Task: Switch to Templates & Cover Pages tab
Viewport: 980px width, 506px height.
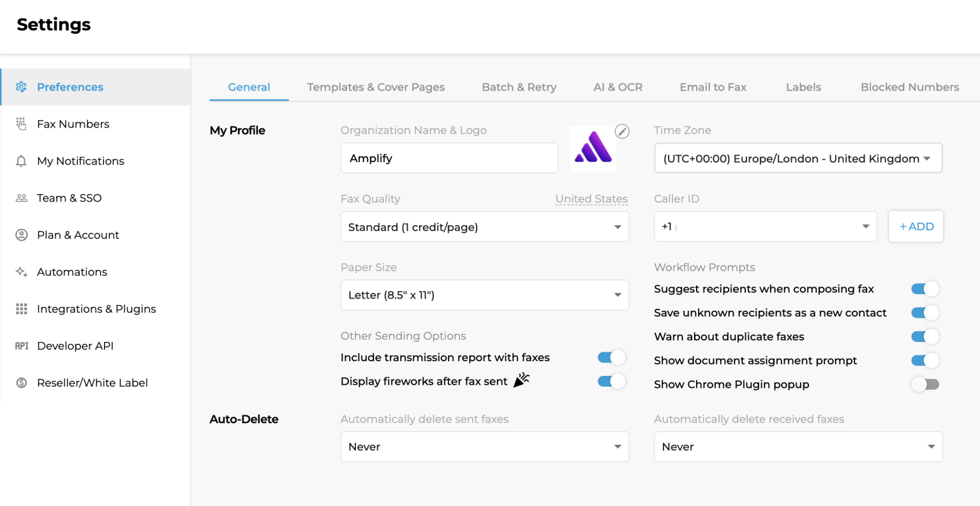Action: [x=376, y=87]
